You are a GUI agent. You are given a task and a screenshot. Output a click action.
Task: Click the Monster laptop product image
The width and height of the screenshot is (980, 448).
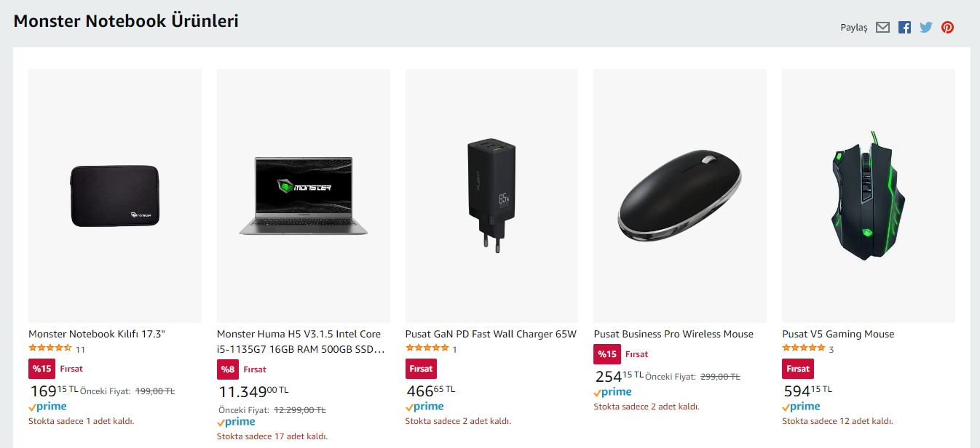click(x=304, y=196)
